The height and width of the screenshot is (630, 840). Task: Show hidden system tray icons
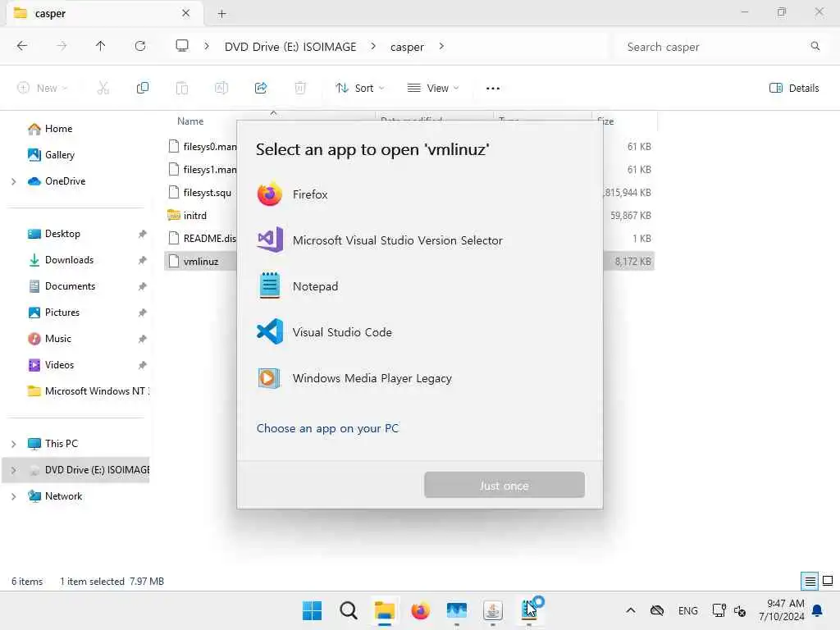point(631,610)
